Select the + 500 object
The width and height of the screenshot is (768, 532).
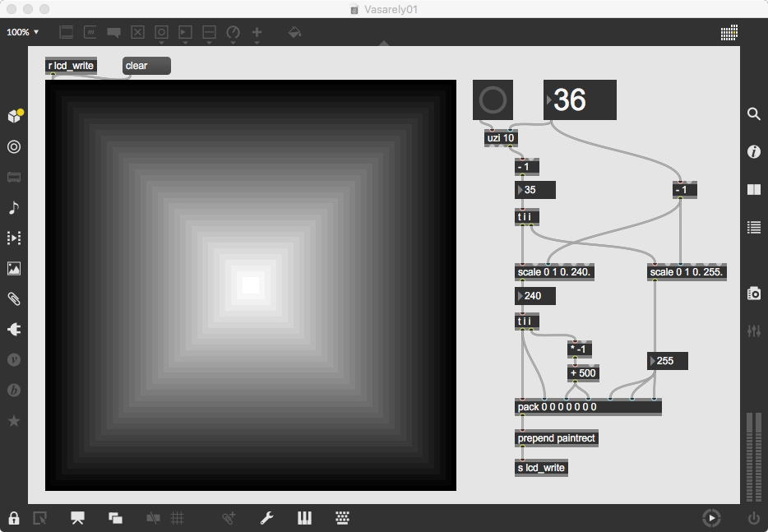point(583,372)
